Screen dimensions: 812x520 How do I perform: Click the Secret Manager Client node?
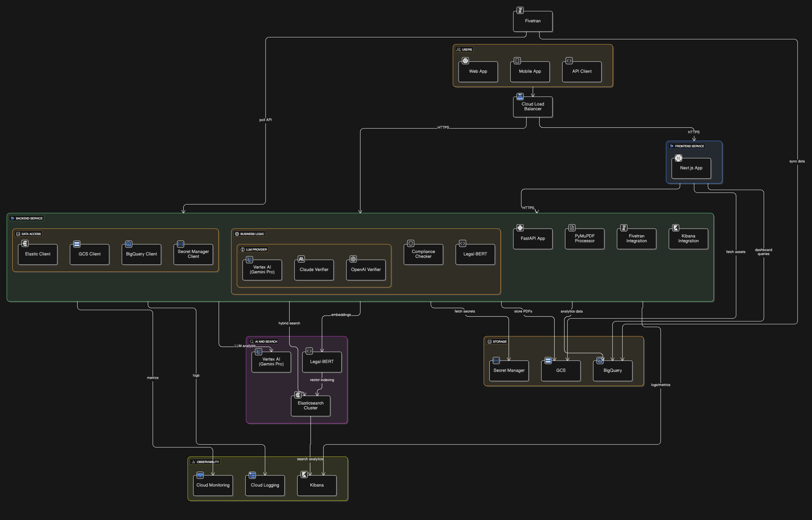coord(193,254)
